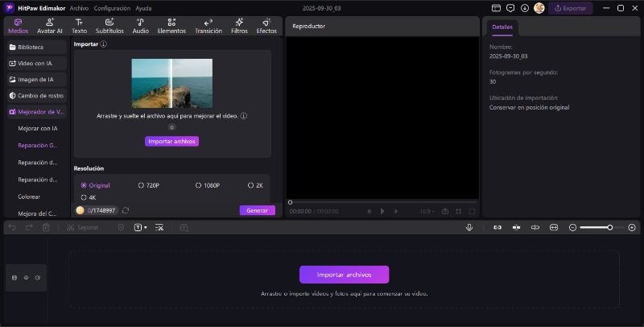644x327 pixels.
Task: Expand the text tool dropdown in timeline toolbar
Action: [144, 228]
